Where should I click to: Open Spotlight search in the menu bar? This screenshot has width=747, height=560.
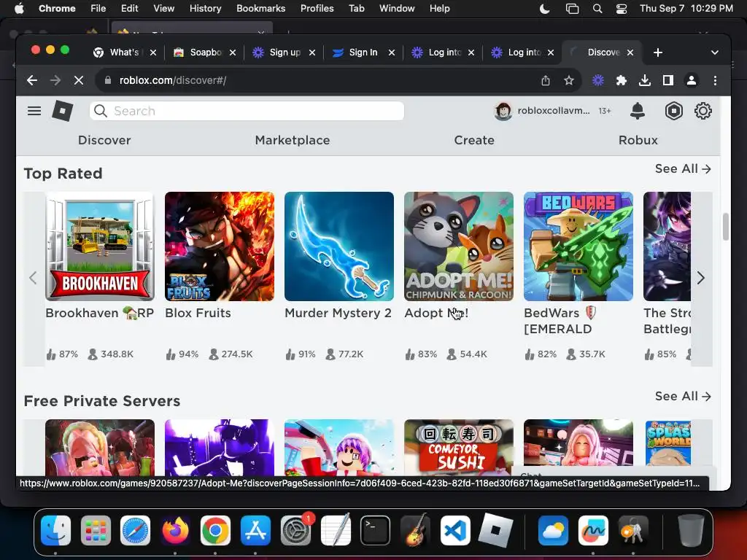pos(597,9)
